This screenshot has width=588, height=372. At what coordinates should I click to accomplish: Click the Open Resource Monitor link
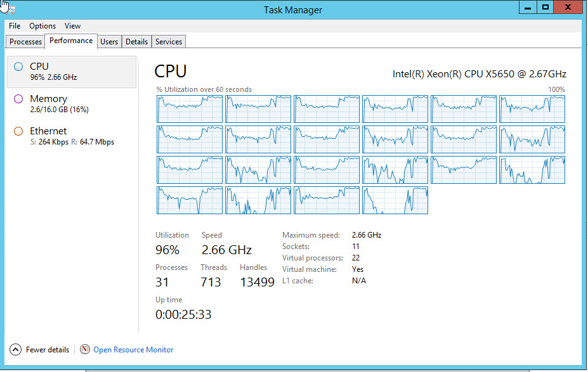[x=133, y=350]
